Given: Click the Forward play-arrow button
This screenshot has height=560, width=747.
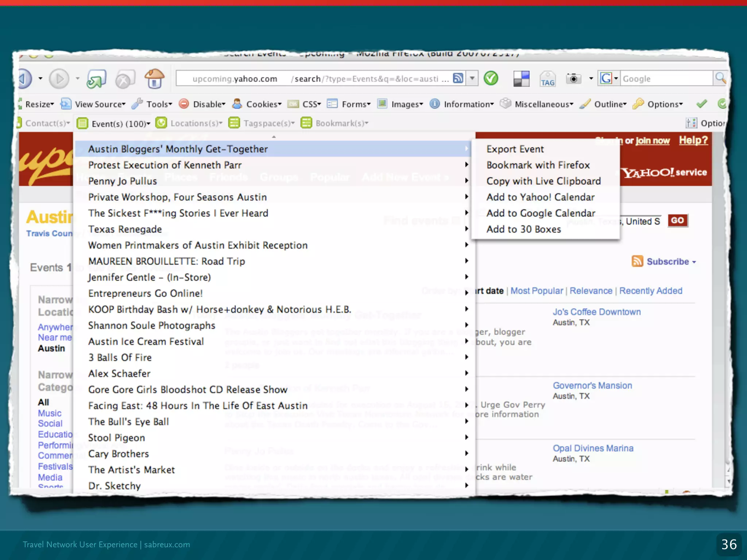Looking at the screenshot, I should click(59, 78).
